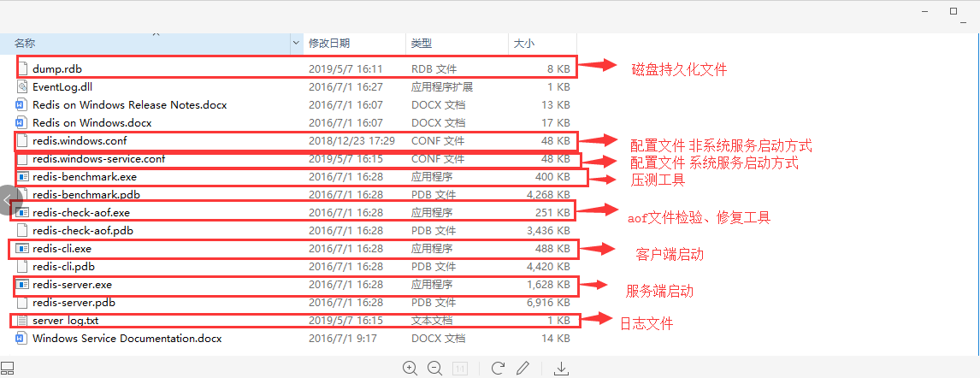Select the redis.windows.conf file name
Viewport: 980px width, 378px height.
point(80,140)
